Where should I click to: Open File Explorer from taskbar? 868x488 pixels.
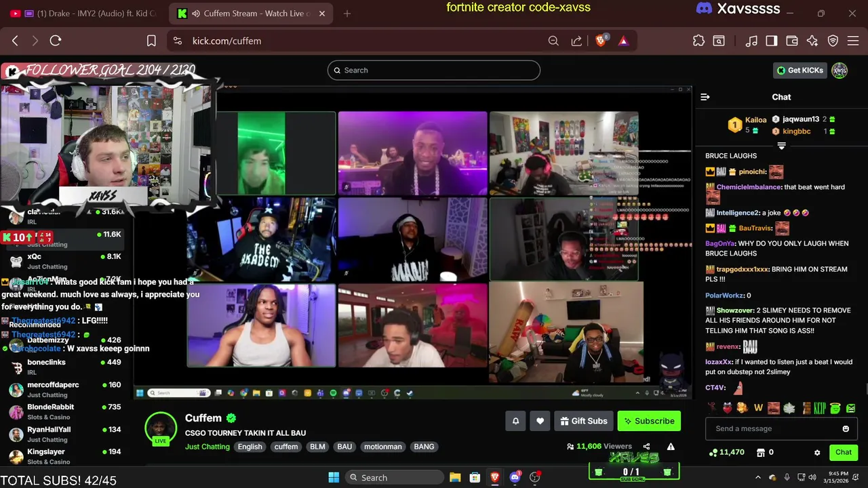click(x=455, y=478)
